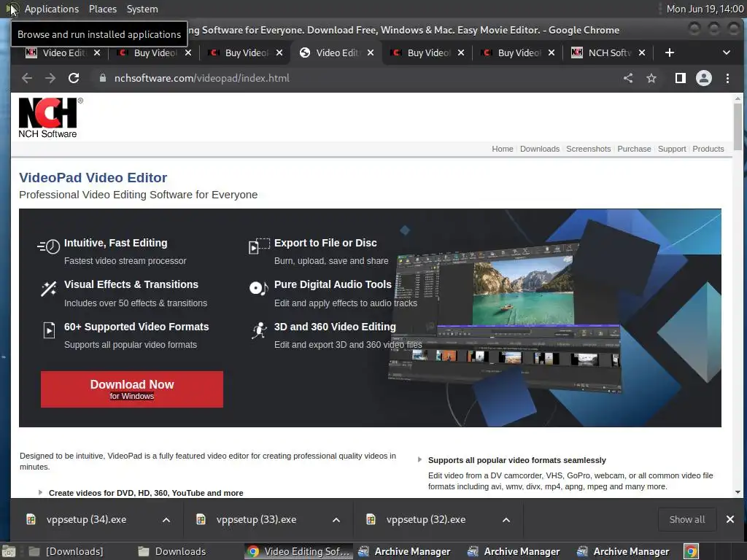Open Chrome's three-dot menu

coord(727,78)
